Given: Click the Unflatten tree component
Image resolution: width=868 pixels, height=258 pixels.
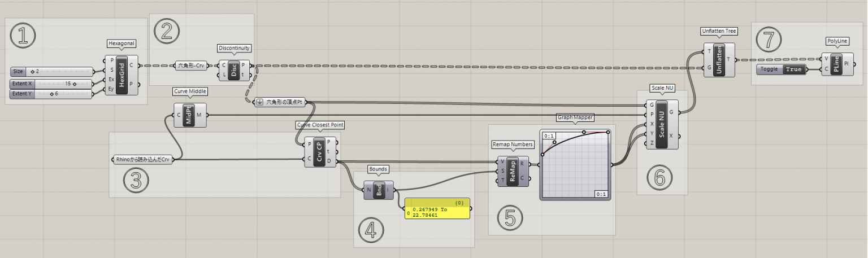Looking at the screenshot, I should click(x=720, y=59).
